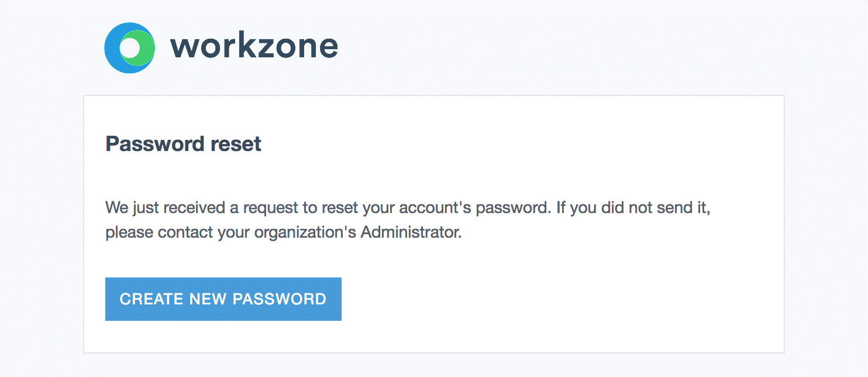Screen dimensions: 868x377
Task: Click the word CREATE on the button
Action: 151,299
